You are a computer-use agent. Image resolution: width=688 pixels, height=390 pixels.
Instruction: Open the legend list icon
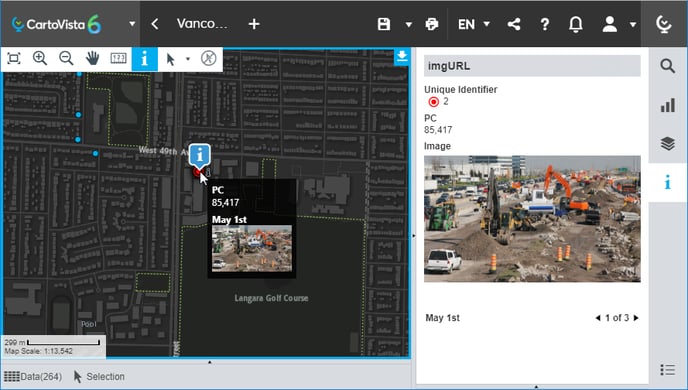(667, 370)
